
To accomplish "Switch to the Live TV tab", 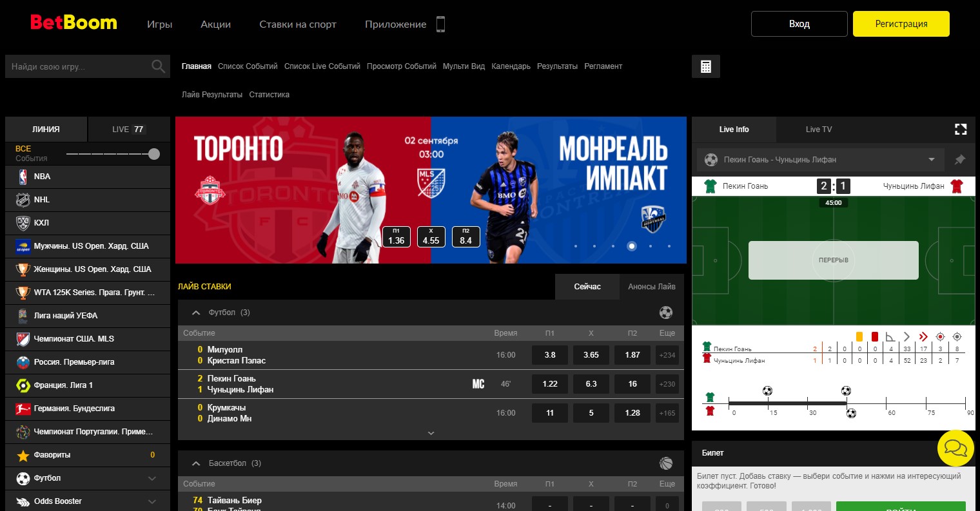I will 819,130.
